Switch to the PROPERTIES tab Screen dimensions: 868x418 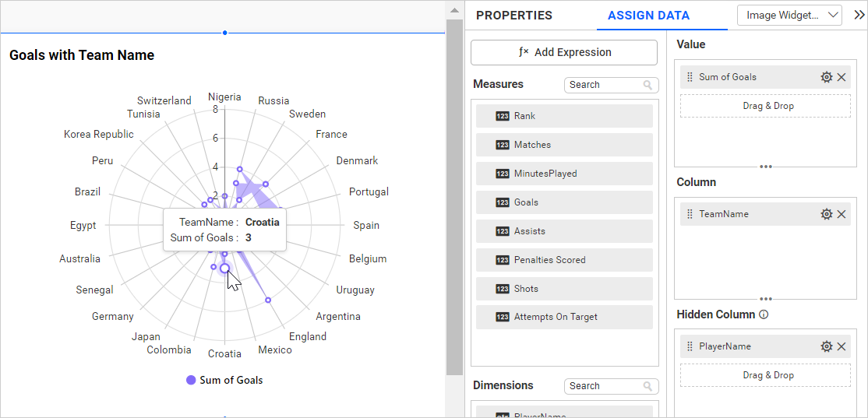514,16
